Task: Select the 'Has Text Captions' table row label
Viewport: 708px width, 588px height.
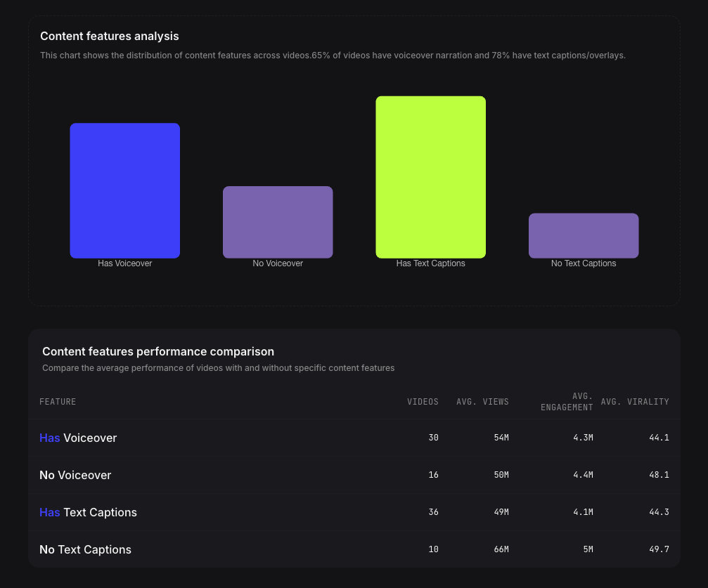Action: click(88, 512)
